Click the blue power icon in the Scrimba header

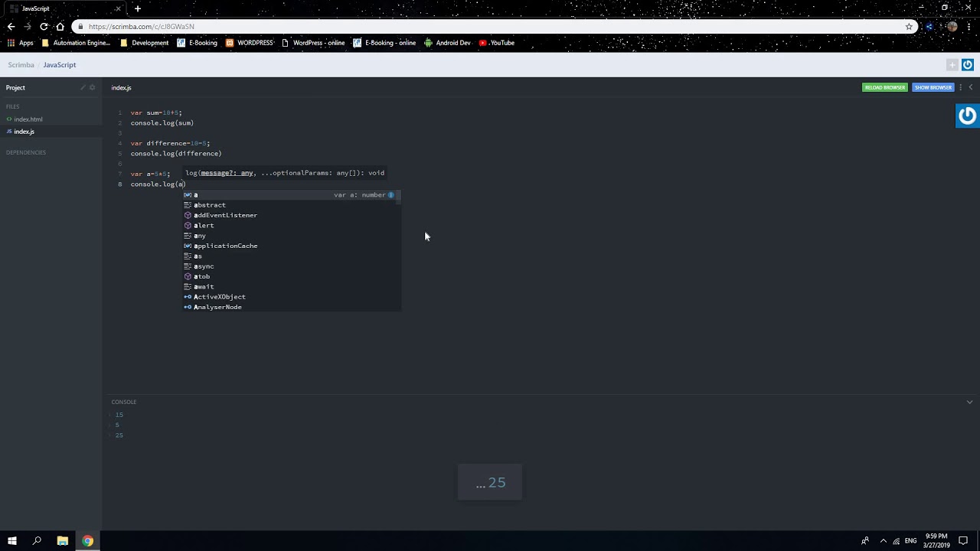click(x=968, y=65)
